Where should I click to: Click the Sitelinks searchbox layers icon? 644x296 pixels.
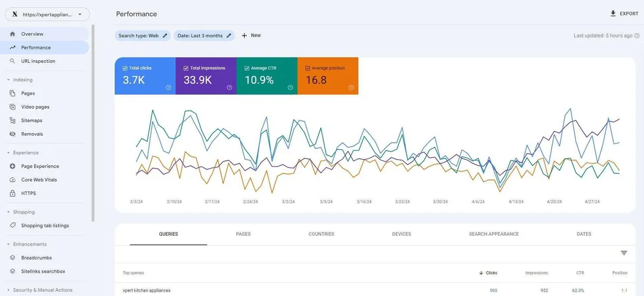click(12, 271)
